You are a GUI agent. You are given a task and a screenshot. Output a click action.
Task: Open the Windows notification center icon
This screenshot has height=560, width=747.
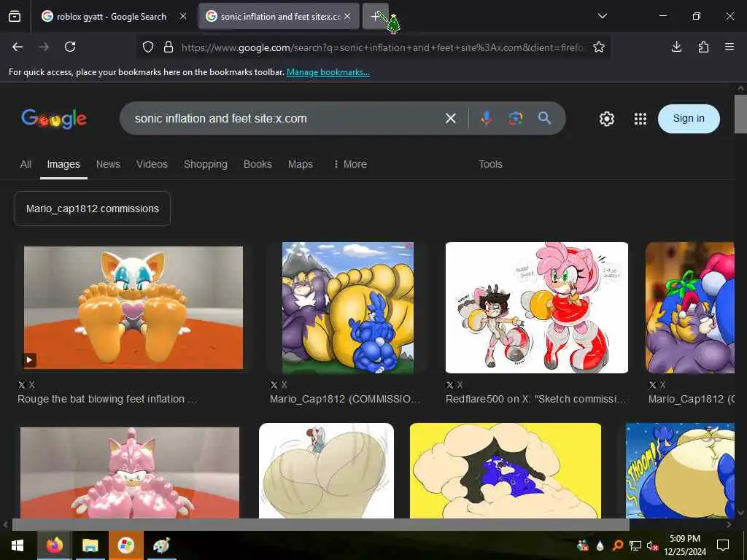pos(723,545)
